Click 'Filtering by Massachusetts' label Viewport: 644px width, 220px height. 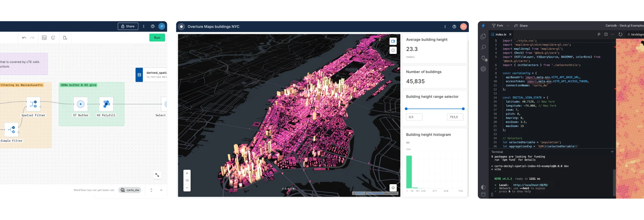pyautogui.click(x=21, y=85)
